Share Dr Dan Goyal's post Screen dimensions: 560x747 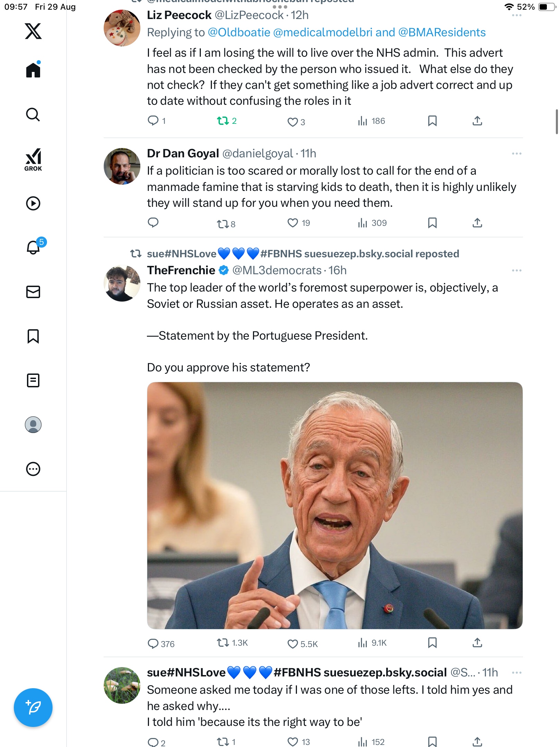click(477, 223)
